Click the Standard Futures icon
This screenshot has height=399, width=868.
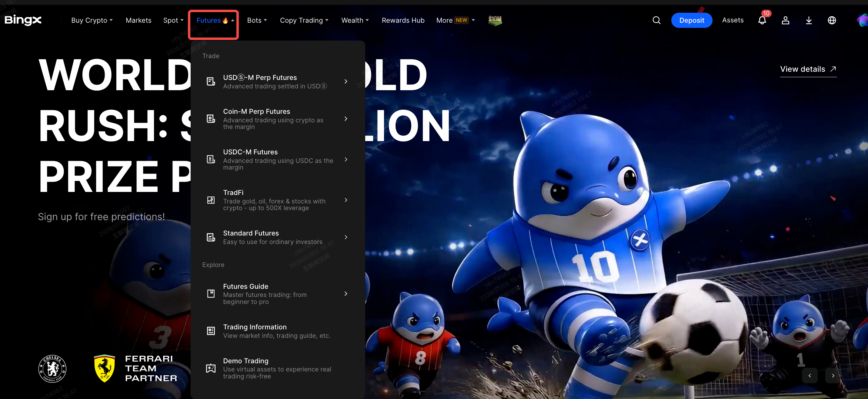coord(211,237)
